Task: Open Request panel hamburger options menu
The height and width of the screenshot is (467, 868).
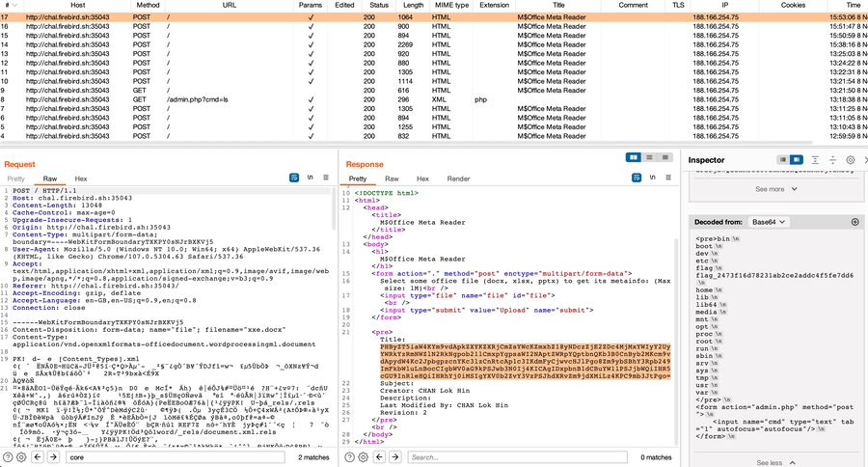Action: click(x=326, y=179)
